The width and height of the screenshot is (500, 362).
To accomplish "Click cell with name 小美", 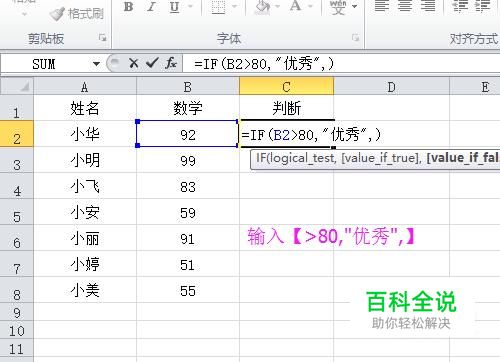I will pos(85,290).
